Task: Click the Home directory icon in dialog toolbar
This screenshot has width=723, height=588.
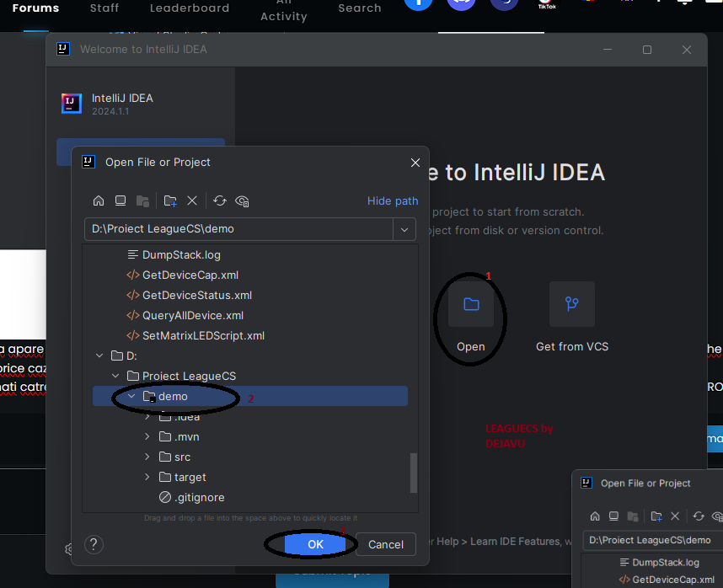Action: 99,201
